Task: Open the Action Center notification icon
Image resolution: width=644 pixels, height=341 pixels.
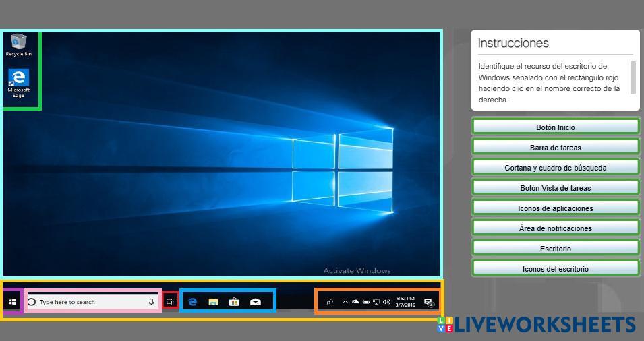Action: pos(428,303)
